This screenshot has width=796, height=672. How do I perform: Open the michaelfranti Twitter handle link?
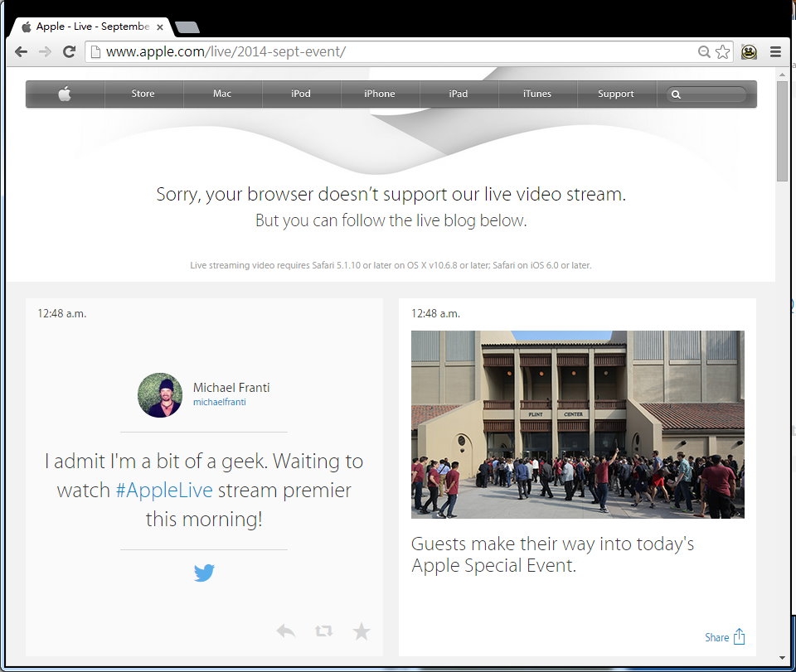click(219, 402)
